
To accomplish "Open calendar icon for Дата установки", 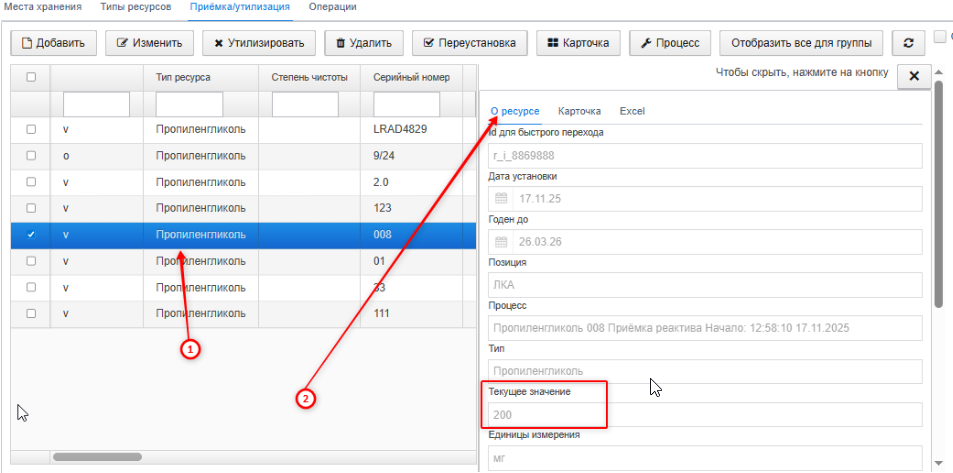I will point(501,199).
